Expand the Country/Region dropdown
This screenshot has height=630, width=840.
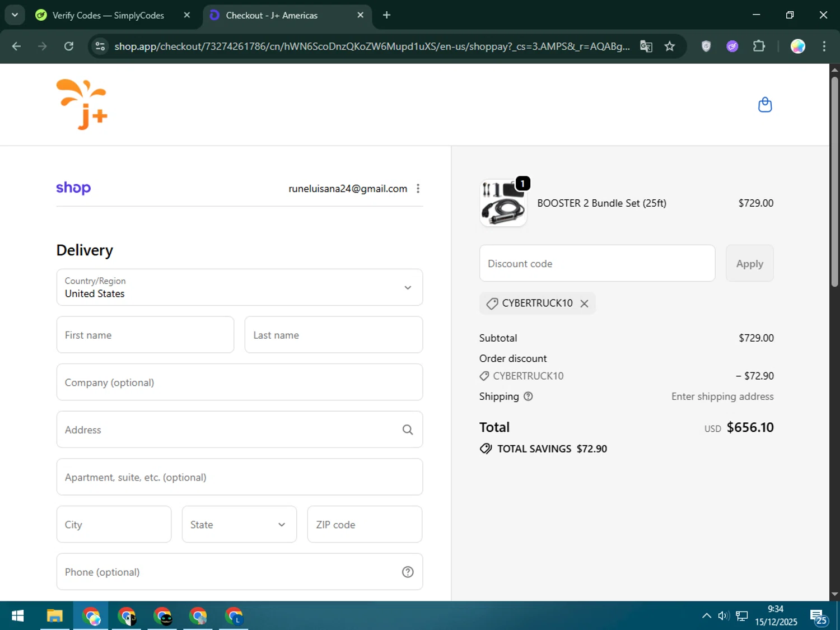(x=240, y=287)
